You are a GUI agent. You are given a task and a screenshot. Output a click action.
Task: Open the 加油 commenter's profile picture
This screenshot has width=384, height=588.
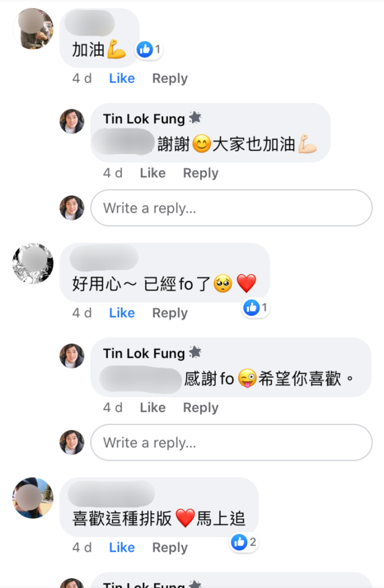click(x=33, y=29)
